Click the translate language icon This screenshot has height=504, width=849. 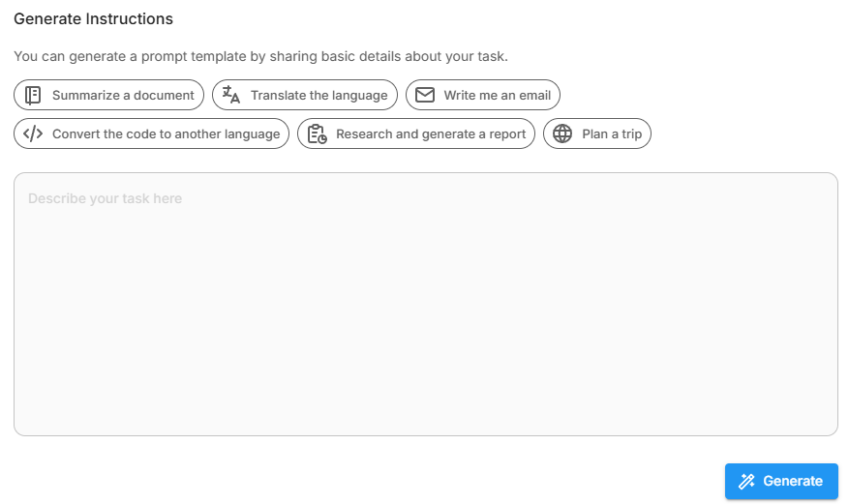tap(230, 95)
